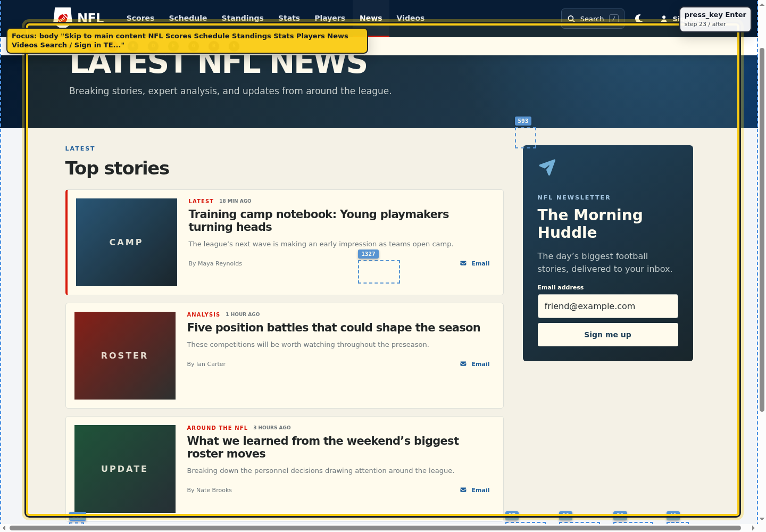Select the News nav tab
The height and width of the screenshot is (532, 766).
[x=371, y=18]
